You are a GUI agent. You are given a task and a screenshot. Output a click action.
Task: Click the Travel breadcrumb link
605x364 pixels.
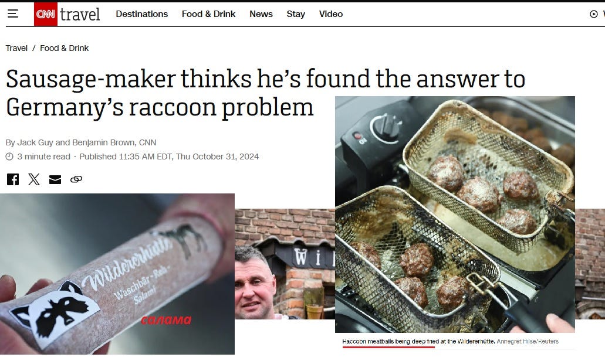pyautogui.click(x=16, y=48)
